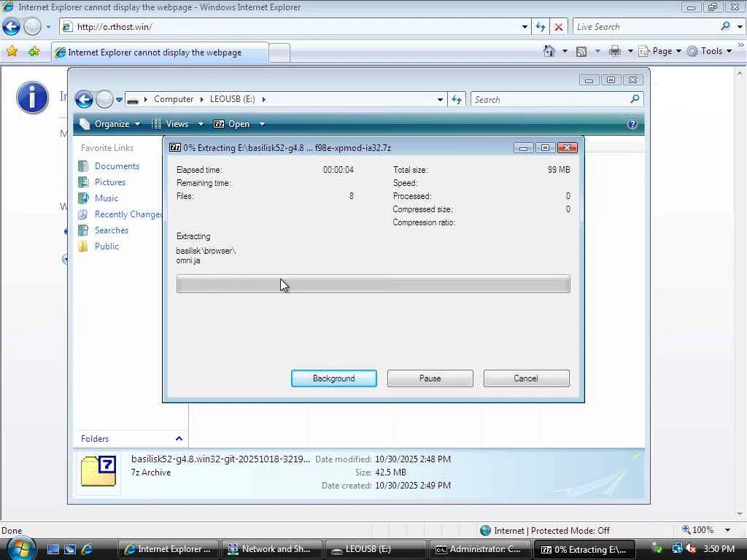This screenshot has width=747, height=560.
Task: Click the Live Search box
Action: tap(646, 27)
